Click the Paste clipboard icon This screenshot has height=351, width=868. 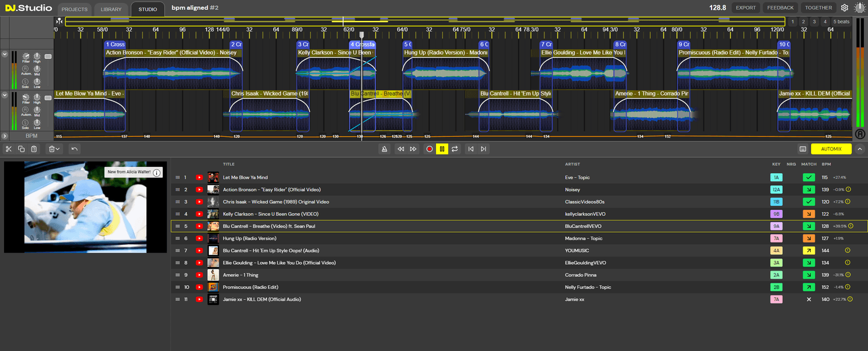(x=34, y=149)
